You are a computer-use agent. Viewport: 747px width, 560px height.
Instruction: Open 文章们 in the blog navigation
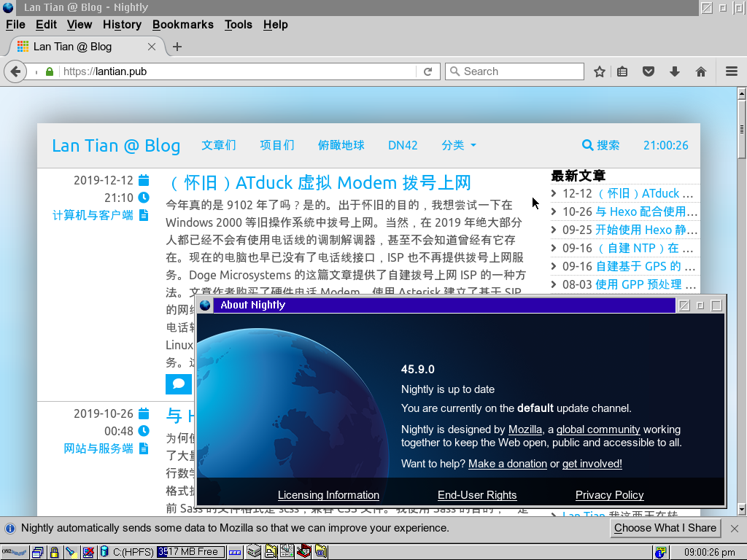[219, 145]
